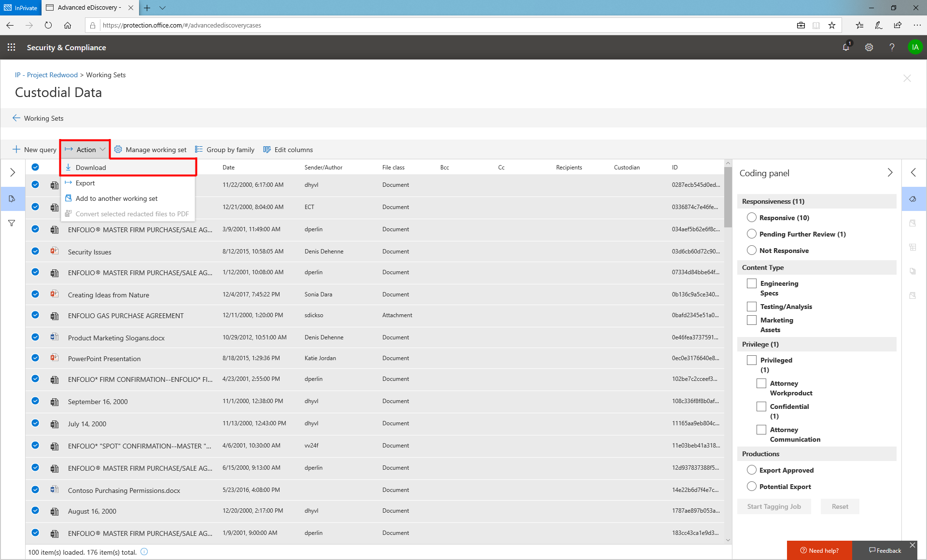Open Edit columns
This screenshot has height=560, width=927.
[288, 150]
